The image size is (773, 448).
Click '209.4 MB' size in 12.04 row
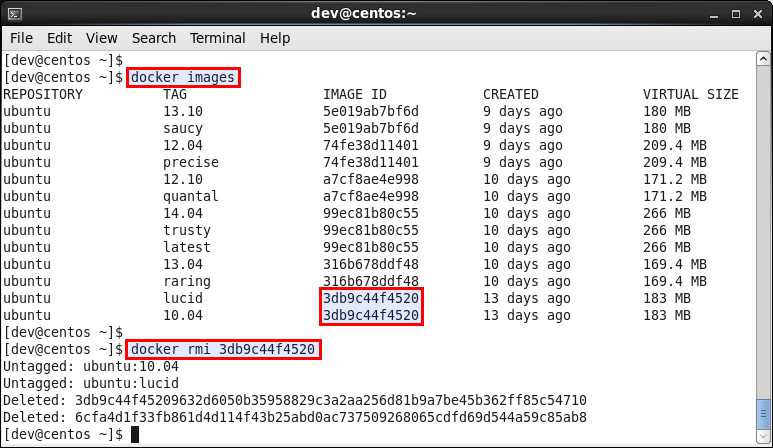click(674, 145)
